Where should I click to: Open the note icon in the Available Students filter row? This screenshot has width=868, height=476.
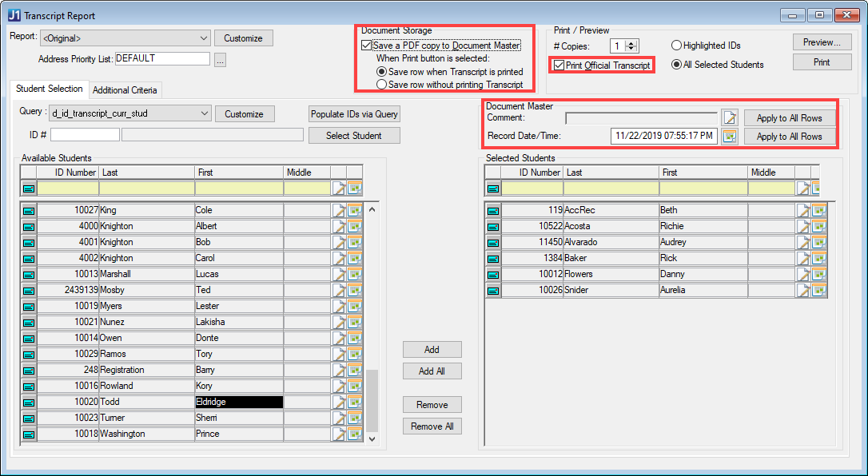[x=338, y=188]
